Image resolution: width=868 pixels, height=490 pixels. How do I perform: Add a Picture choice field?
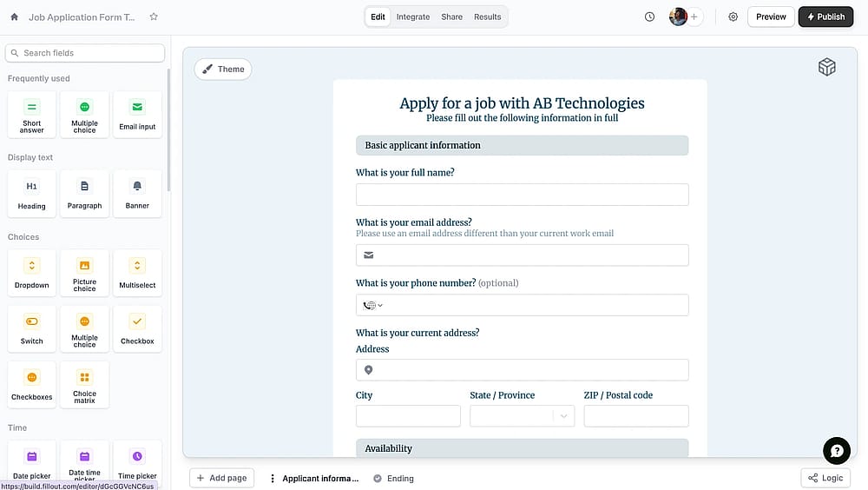coord(85,274)
